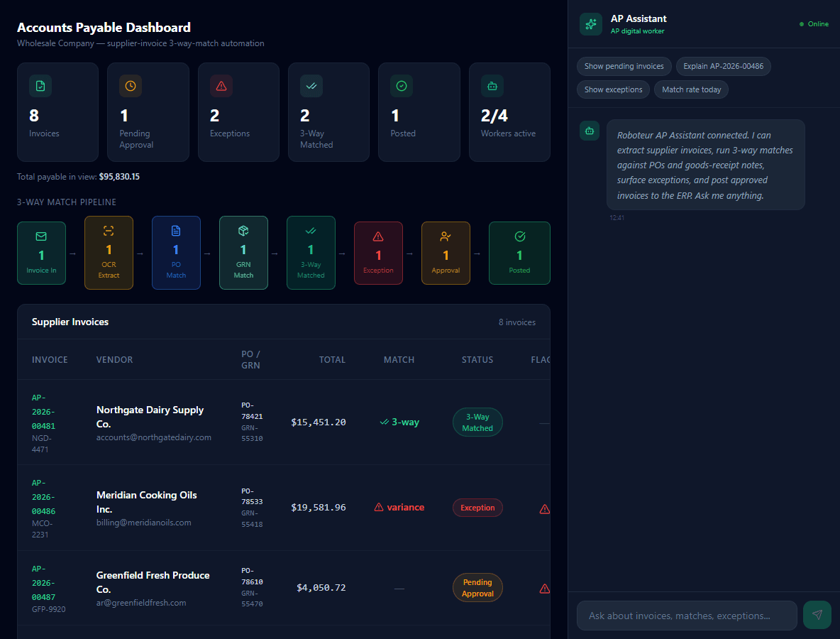The image size is (840, 639).
Task: Click the 3-Way Matched pipeline check icon
Action: (x=311, y=231)
